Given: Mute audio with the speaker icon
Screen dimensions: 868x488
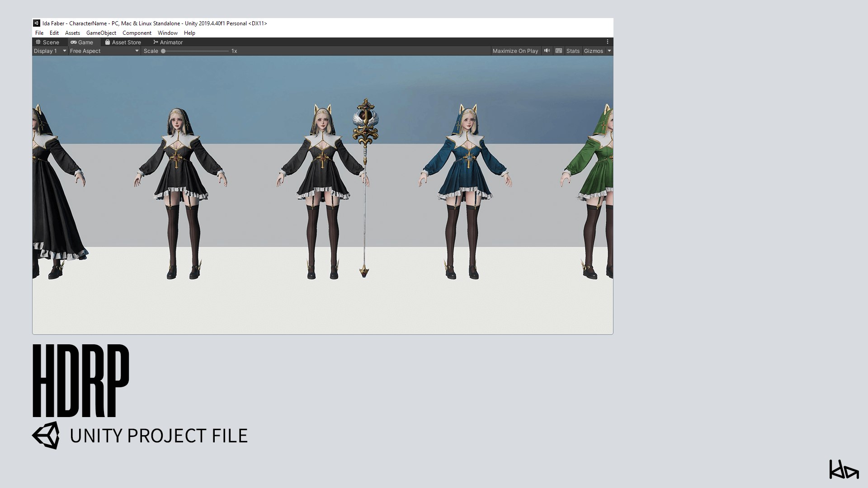Looking at the screenshot, I should point(547,51).
